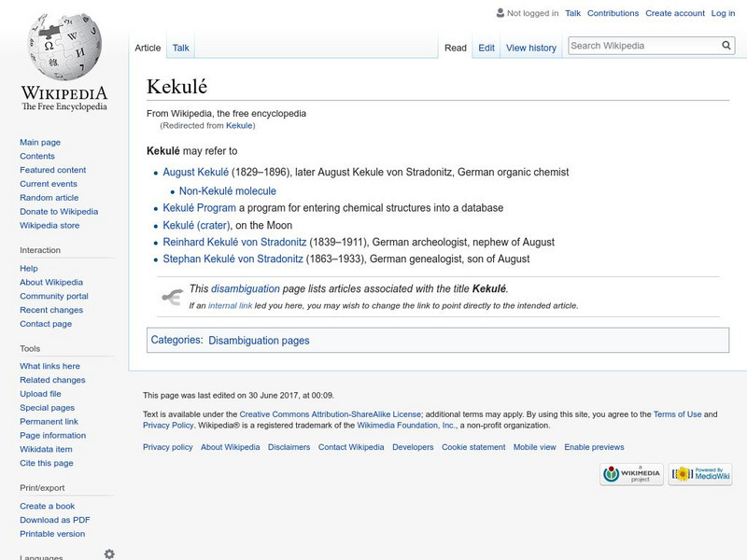Open the Kekulé Program link
This screenshot has height=560, width=747.
[x=199, y=208]
